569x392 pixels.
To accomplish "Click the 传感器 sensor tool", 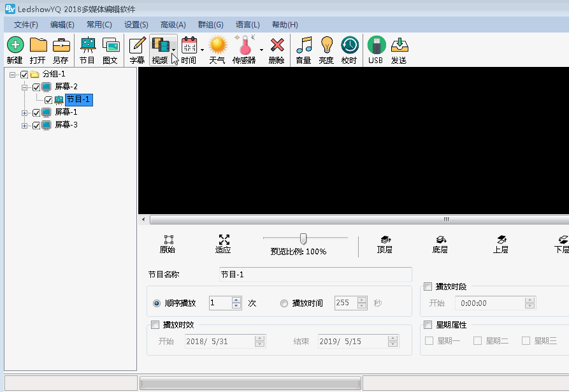I will pos(245,50).
